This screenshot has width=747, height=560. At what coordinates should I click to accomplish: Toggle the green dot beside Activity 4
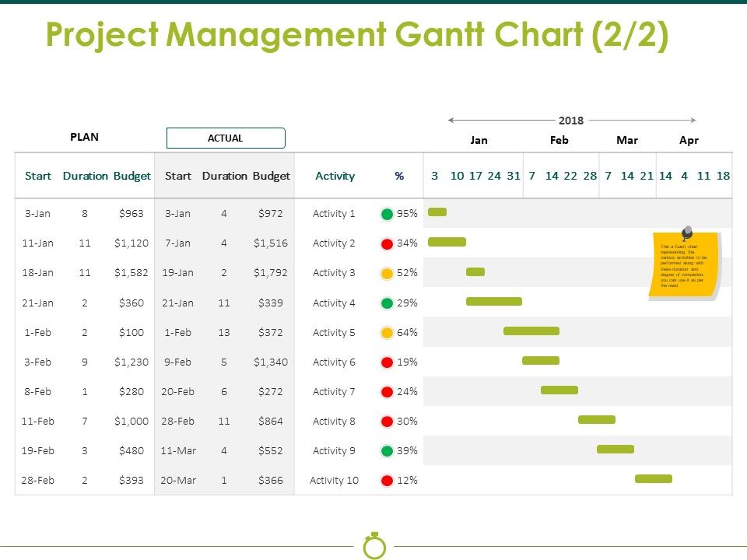pyautogui.click(x=388, y=302)
